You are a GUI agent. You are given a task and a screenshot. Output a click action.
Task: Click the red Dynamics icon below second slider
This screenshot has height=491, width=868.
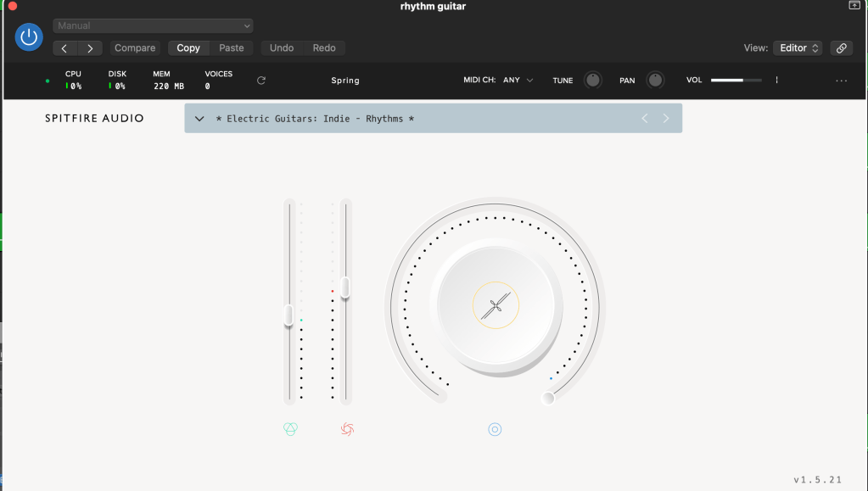pyautogui.click(x=346, y=429)
